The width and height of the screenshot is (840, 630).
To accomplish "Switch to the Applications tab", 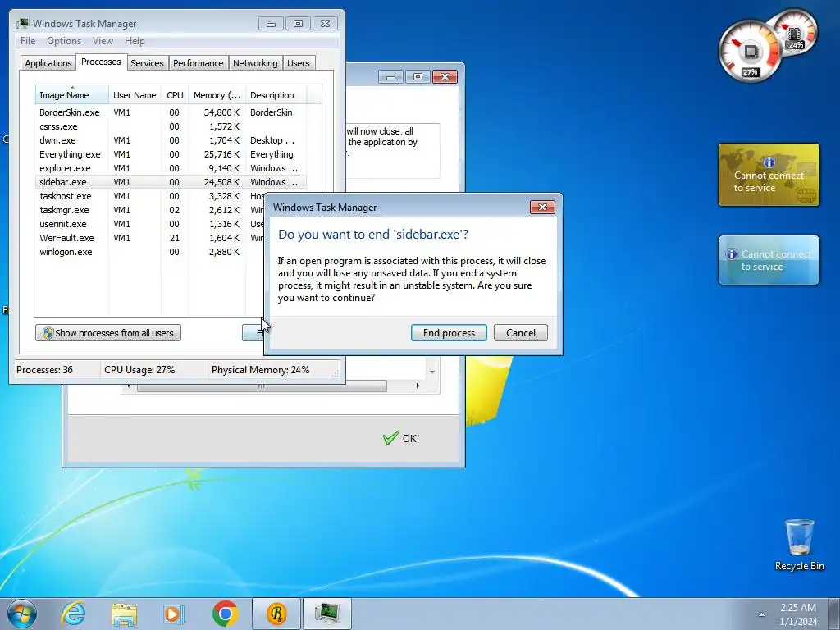I will click(48, 63).
